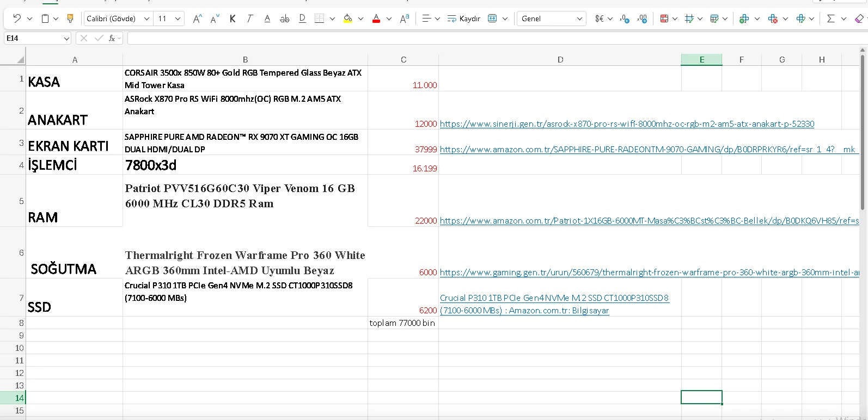Open the font size dropdown
Screen dimensions: 868x420
(178, 18)
